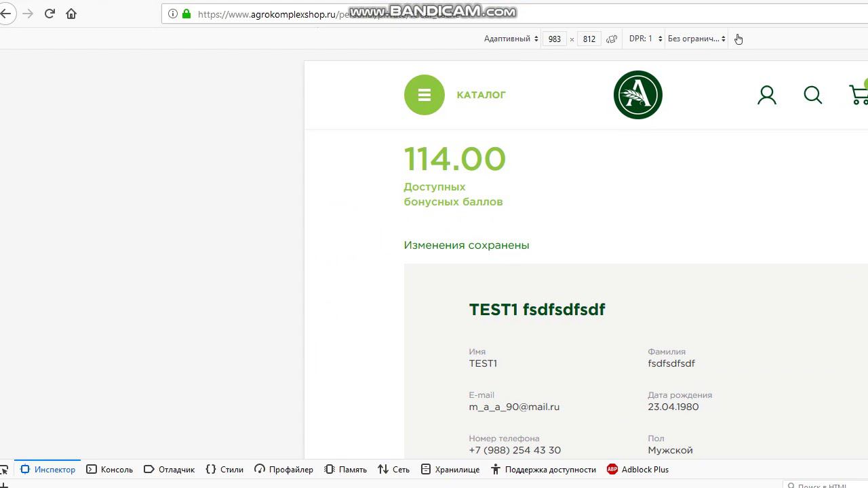Viewport: 868px width, 488px height.
Task: Switch to the Инспектор devtools tab
Action: (x=47, y=469)
